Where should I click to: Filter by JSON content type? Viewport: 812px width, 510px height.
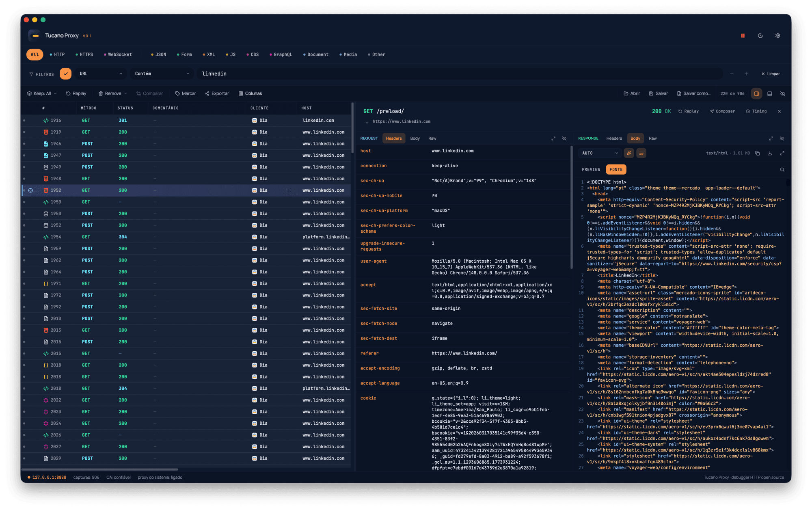pos(158,54)
